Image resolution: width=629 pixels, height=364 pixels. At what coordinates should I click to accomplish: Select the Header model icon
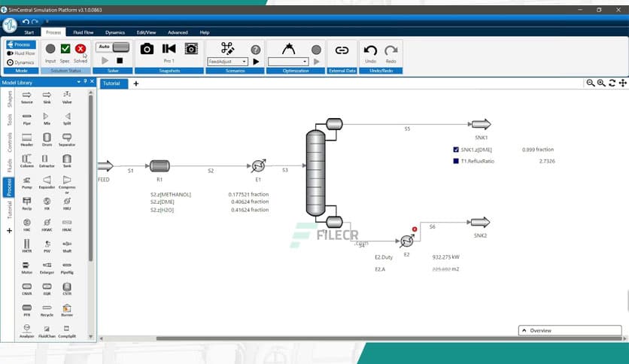tap(27, 139)
